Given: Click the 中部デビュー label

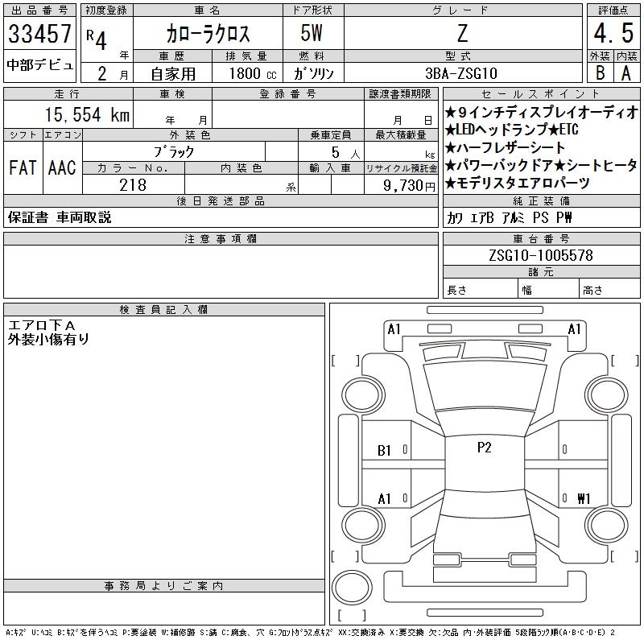Looking at the screenshot, I should [39, 64].
